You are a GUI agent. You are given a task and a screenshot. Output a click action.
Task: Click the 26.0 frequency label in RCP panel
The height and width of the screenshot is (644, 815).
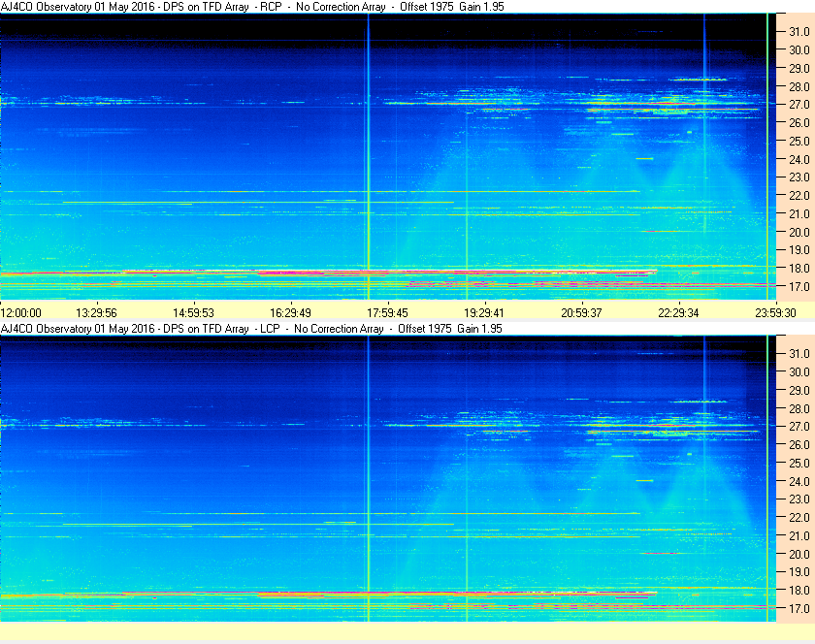(x=799, y=122)
